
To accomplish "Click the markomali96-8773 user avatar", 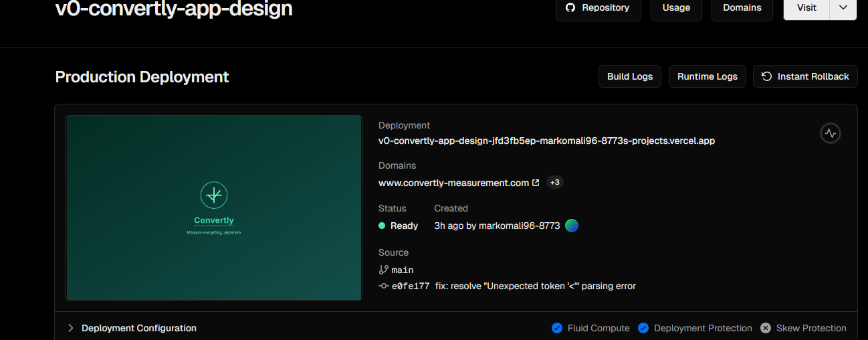I will (572, 226).
